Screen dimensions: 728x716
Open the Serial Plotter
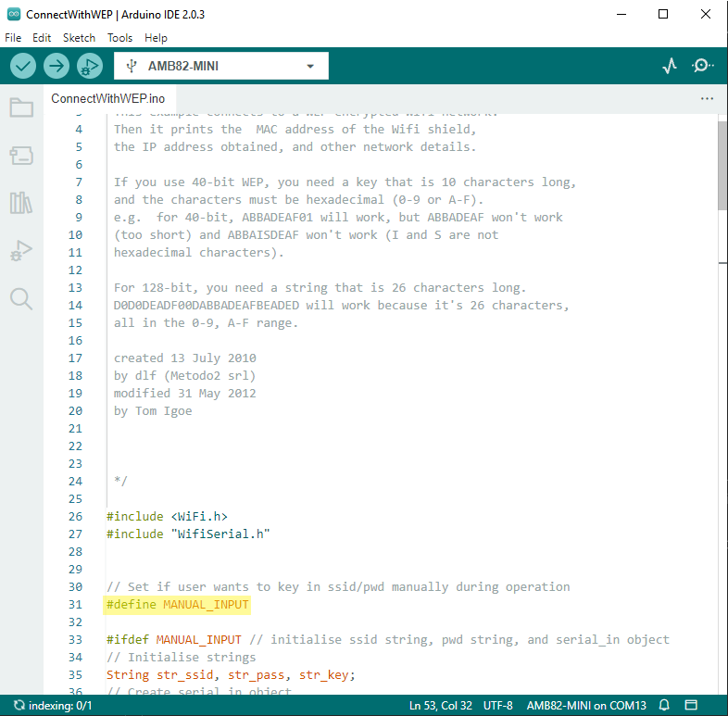coord(670,66)
